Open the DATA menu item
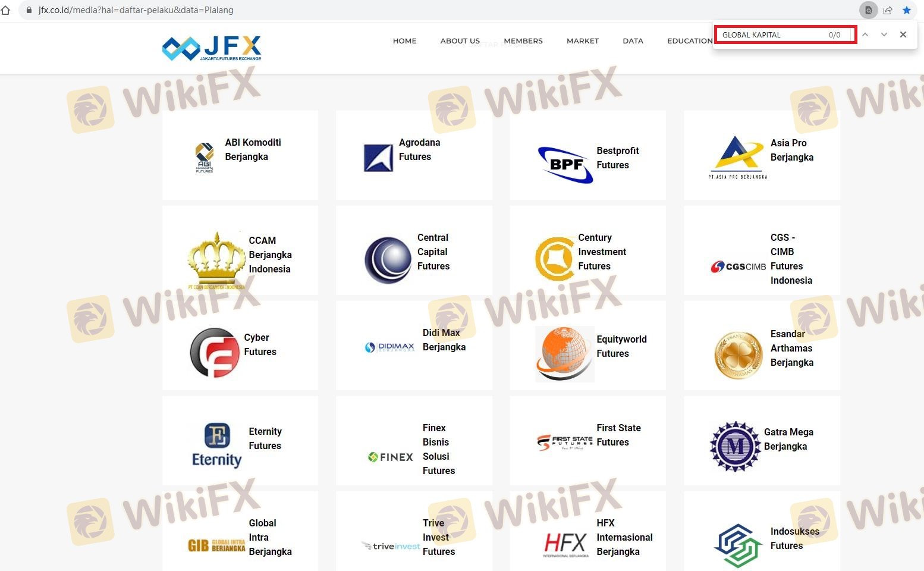The width and height of the screenshot is (924, 571). 633,41
